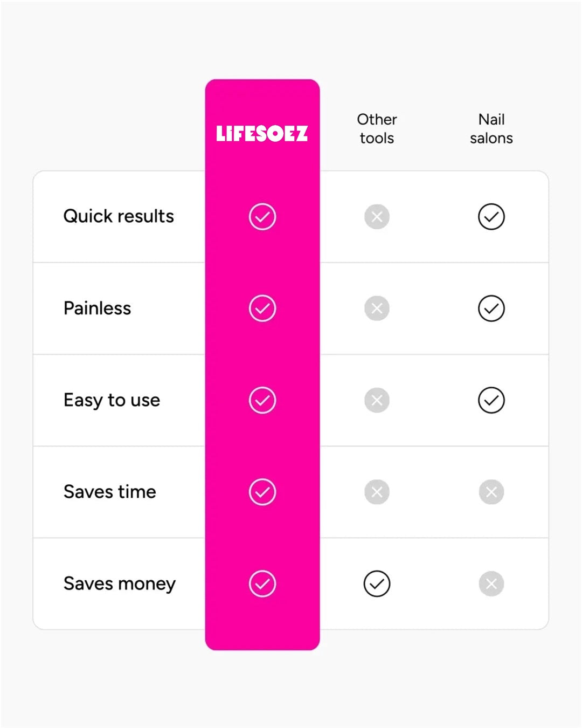Click LIFESOEZ checkmark for Saves time
Viewport: 582px width, 728px height.
[262, 492]
